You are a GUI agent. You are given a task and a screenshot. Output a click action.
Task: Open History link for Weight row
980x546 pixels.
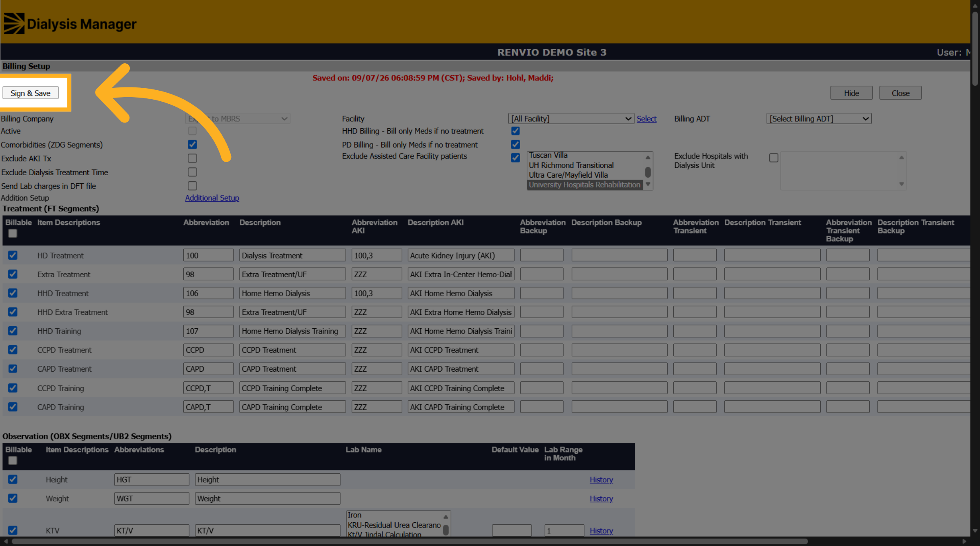(x=601, y=498)
